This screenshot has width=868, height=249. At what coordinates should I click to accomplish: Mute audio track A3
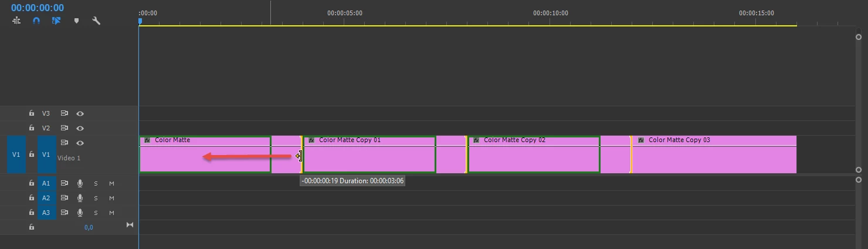[x=111, y=213]
